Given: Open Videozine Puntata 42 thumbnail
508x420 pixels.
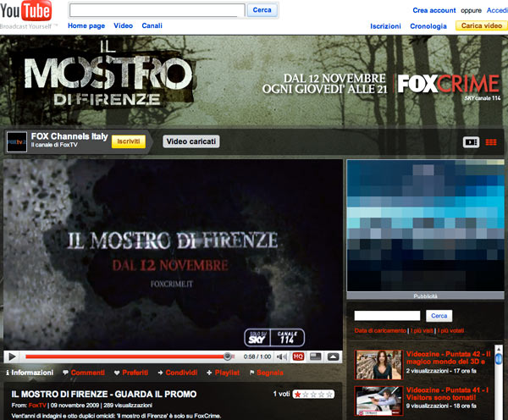Looking at the screenshot, I should point(378,363).
